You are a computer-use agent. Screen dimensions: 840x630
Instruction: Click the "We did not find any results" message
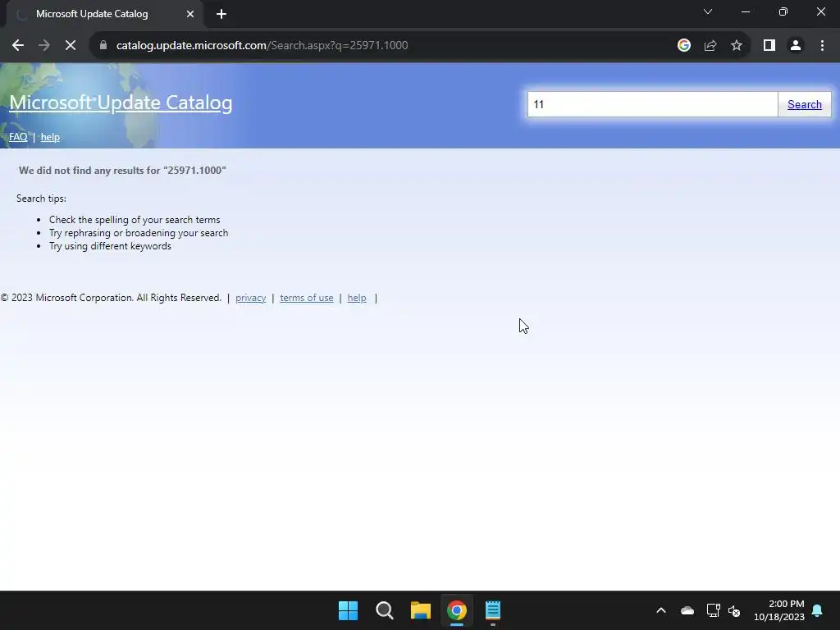[x=123, y=171]
